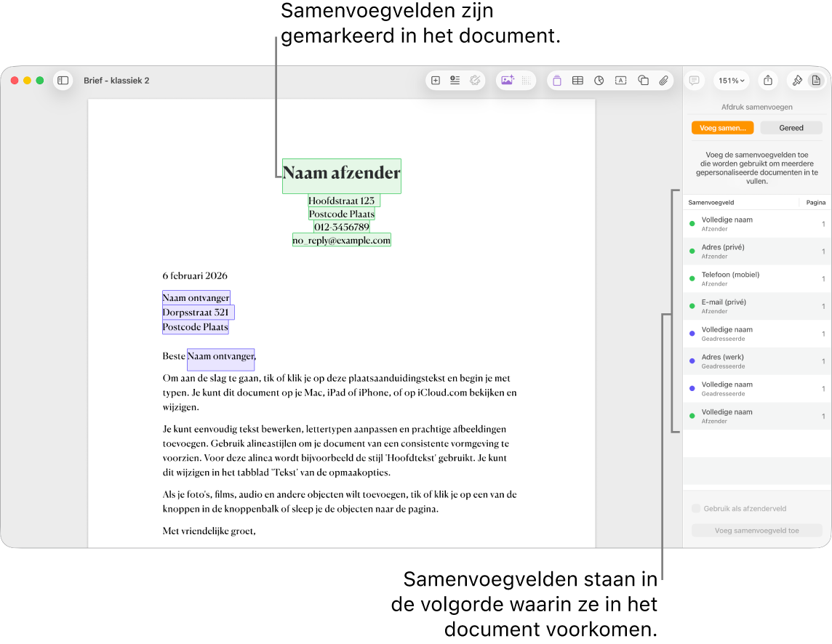Open the image generation icon
The height and width of the screenshot is (644, 832).
pyautogui.click(x=507, y=81)
